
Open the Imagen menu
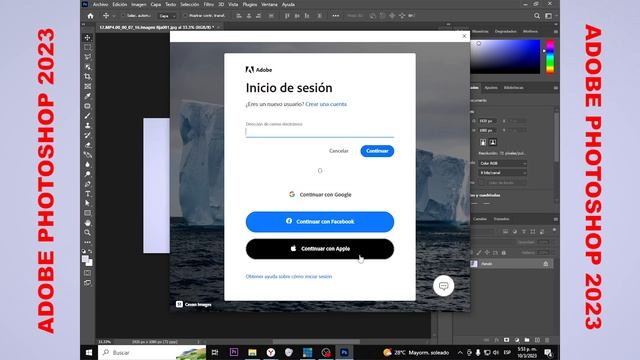pyautogui.click(x=139, y=4)
